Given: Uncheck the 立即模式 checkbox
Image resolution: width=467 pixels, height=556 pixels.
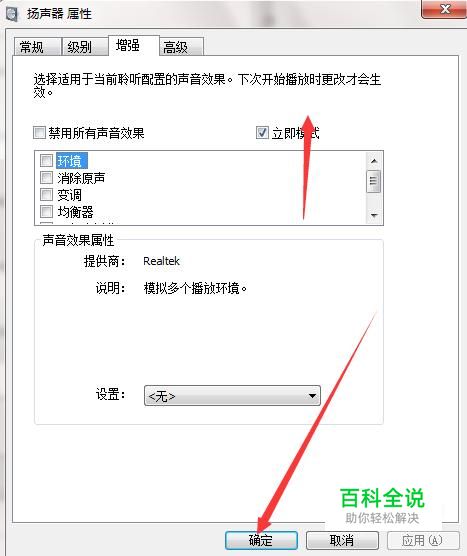Looking at the screenshot, I should tap(262, 133).
